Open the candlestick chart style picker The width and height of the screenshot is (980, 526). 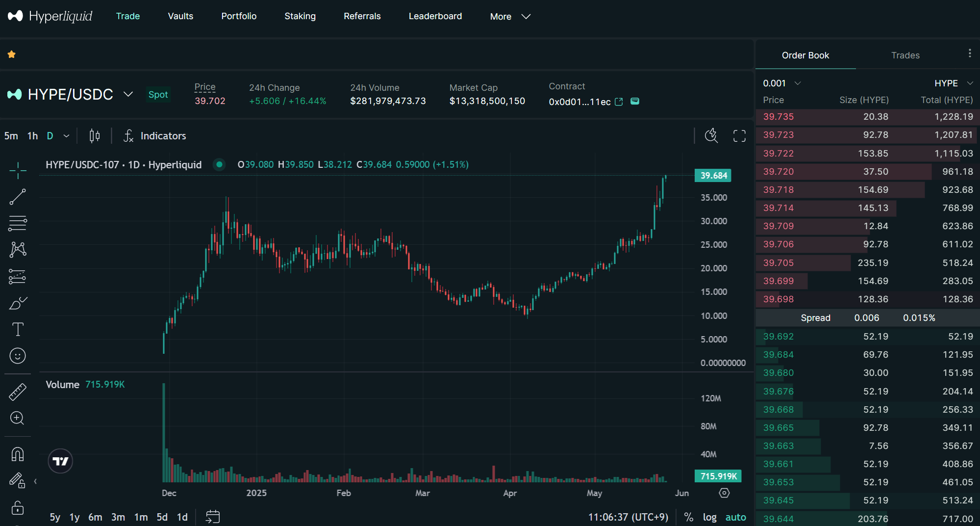[95, 136]
